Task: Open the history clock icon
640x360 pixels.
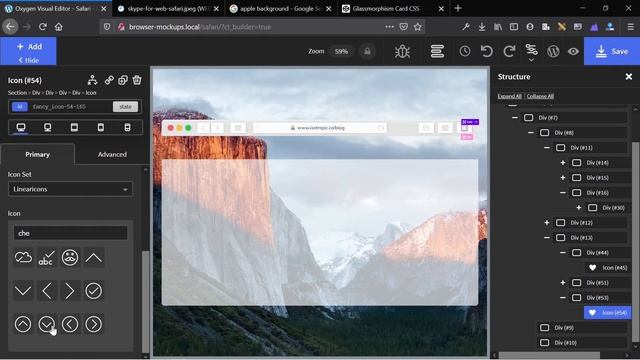Action: click(465, 51)
